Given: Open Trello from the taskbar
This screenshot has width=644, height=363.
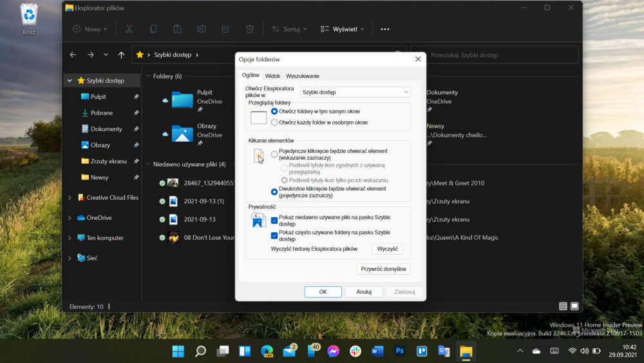Looking at the screenshot, I should pos(422,351).
